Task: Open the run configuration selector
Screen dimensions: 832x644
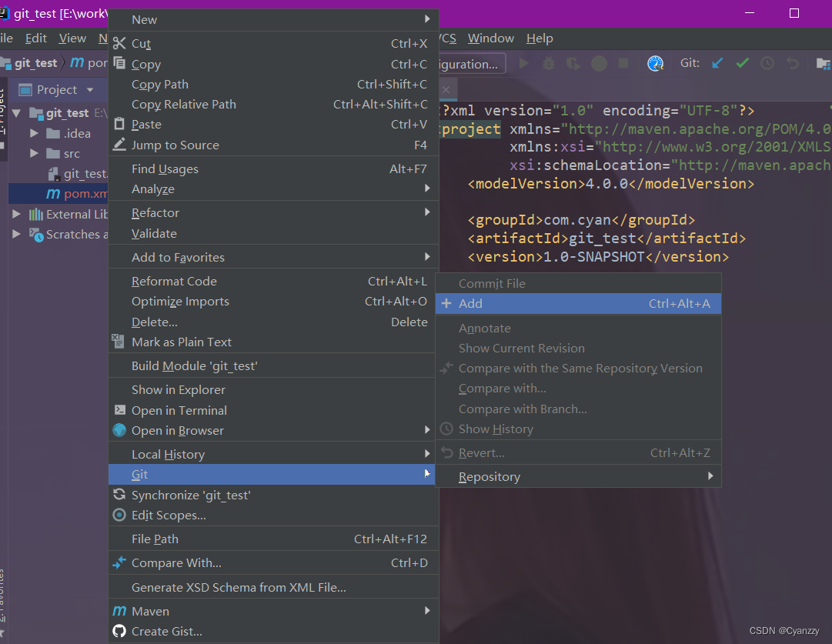Action: click(x=473, y=64)
